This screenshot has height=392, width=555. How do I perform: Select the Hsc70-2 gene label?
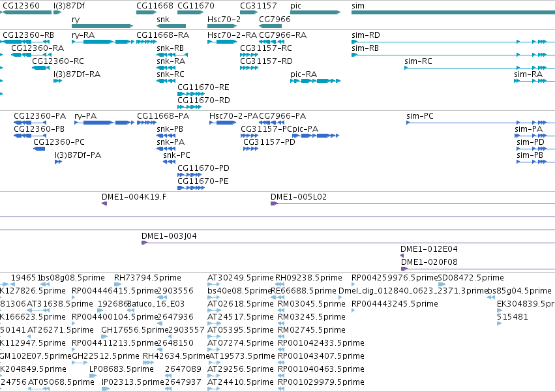click(x=224, y=20)
